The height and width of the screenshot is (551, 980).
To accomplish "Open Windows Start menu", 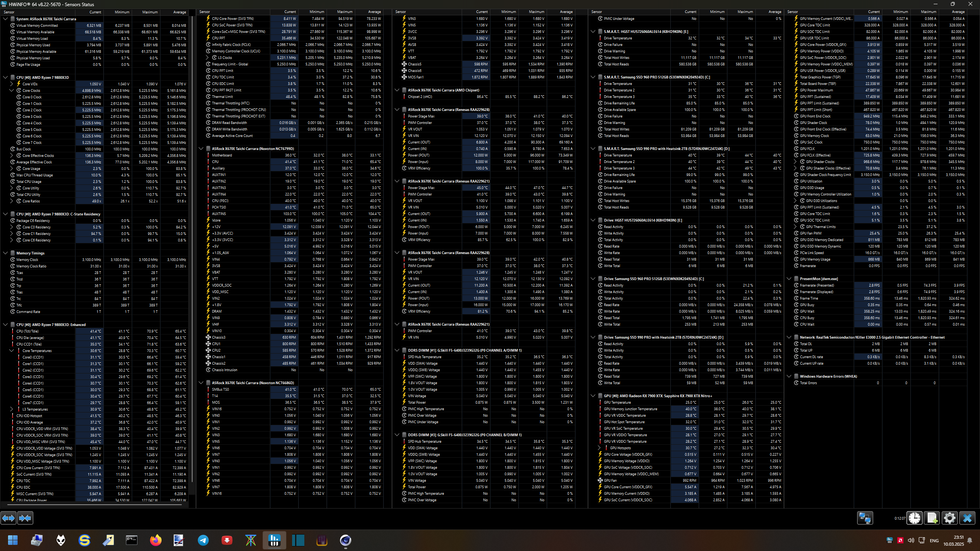I will [x=13, y=540].
